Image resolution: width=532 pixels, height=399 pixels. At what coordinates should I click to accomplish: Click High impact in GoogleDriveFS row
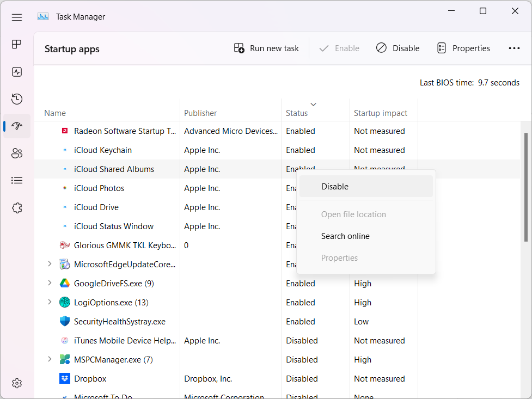click(x=362, y=284)
